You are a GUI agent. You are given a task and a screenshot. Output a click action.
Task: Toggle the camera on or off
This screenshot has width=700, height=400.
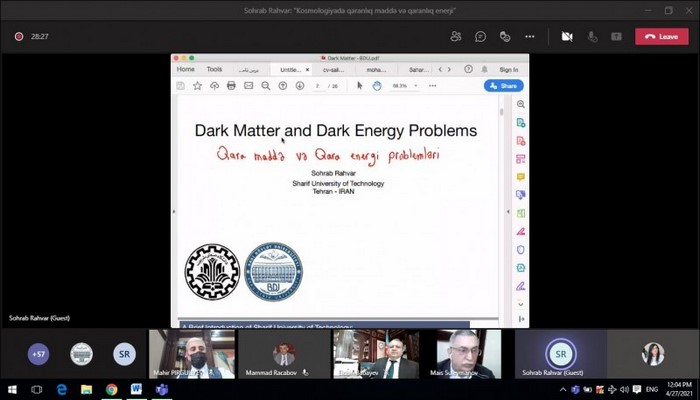(567, 36)
